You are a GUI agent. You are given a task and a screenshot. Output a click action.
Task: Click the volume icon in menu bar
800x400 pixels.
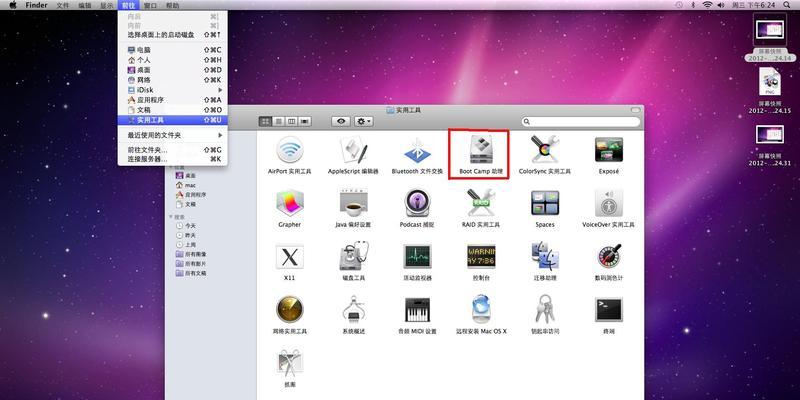click(721, 5)
